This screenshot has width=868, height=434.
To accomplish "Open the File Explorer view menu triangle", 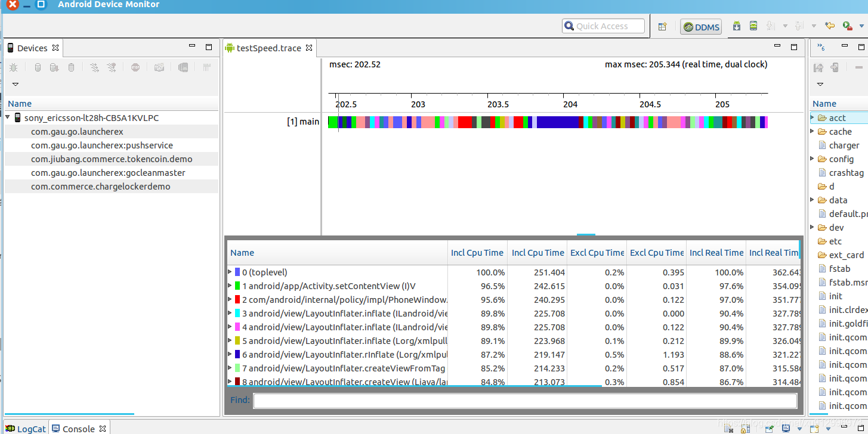I will pos(820,84).
